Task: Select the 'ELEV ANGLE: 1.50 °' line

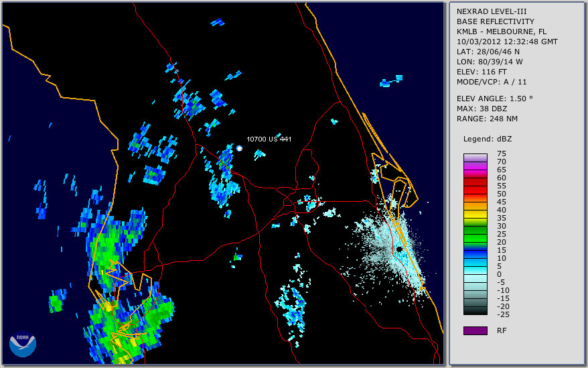Action: click(495, 99)
